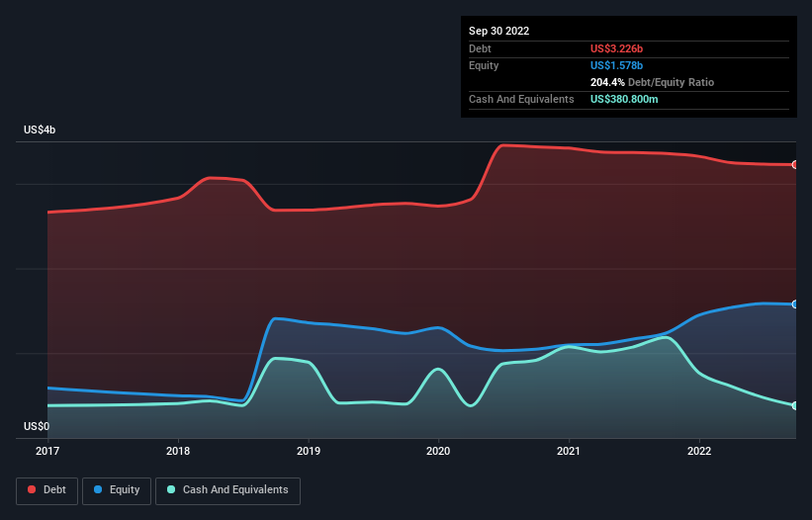The image size is (812, 520).
Task: Select the Equity endpoint marker on chart
Action: [795, 304]
